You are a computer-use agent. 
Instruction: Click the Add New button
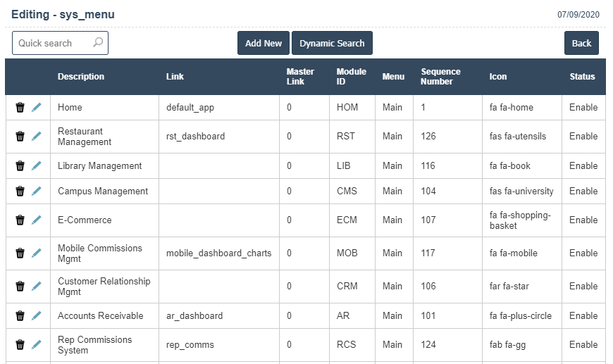264,43
